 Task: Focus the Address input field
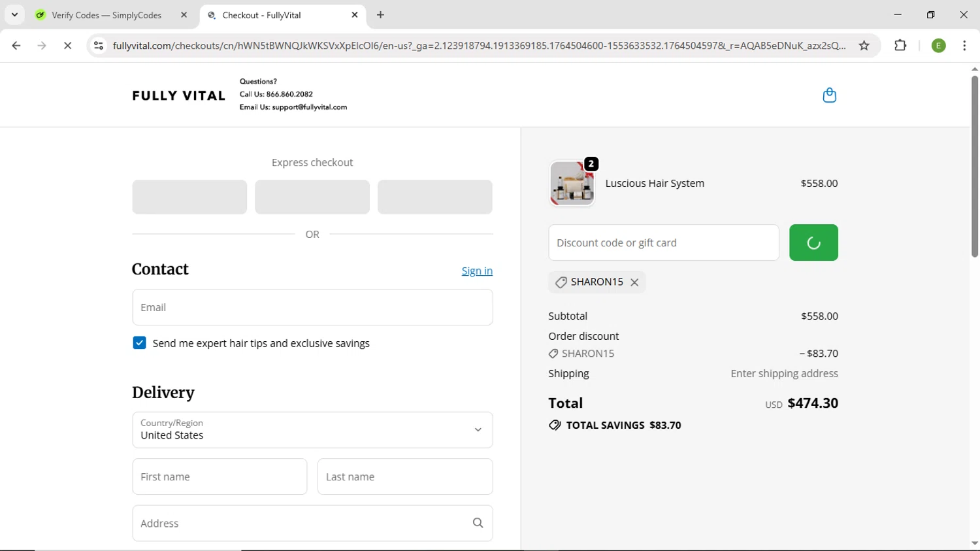312,524
